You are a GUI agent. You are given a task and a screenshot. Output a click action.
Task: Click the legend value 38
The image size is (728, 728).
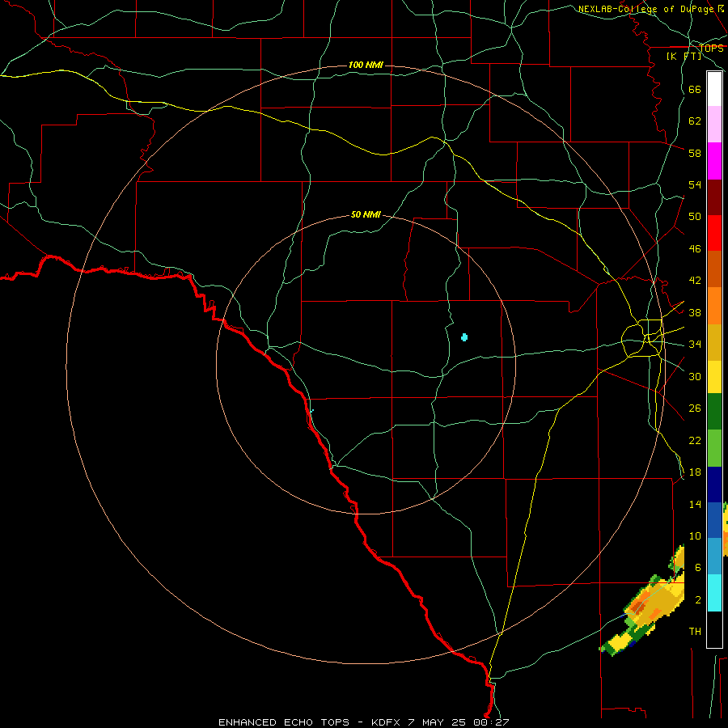[695, 312]
